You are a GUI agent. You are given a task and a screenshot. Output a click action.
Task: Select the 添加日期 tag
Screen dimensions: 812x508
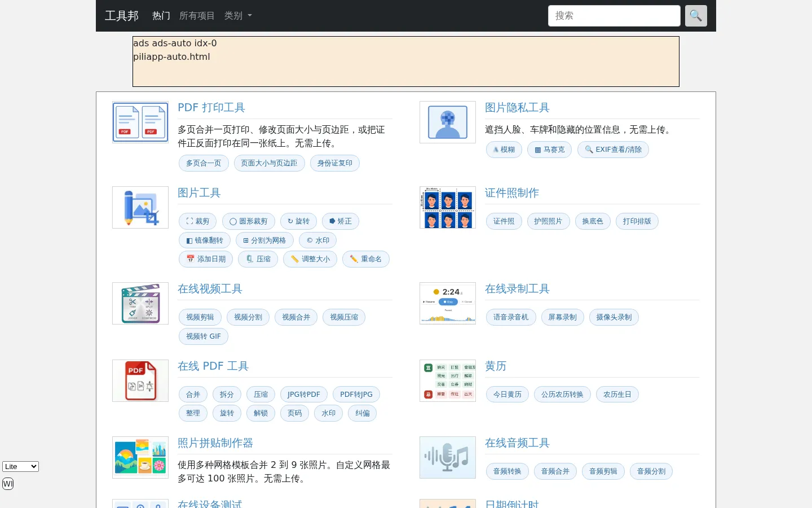pos(206,259)
